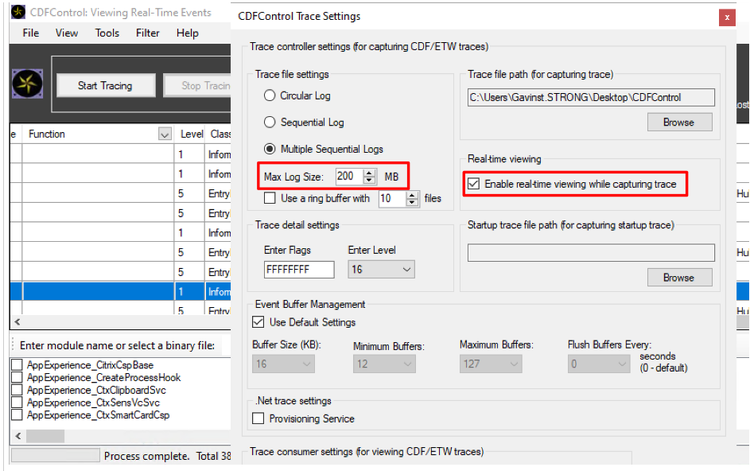The width and height of the screenshot is (750, 471).
Task: Check AppExperience_CtxClipboardSvc module
Action: click(17, 390)
